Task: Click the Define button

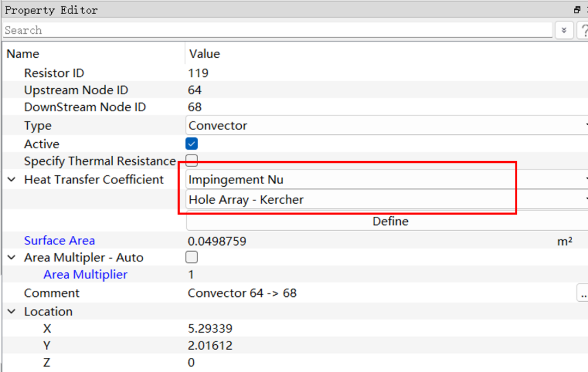Action: 387,221
